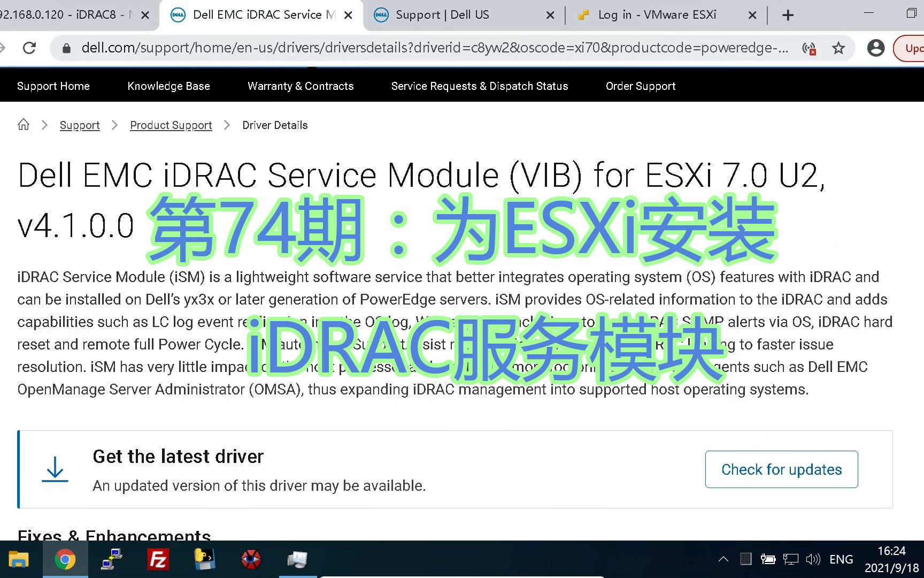Screen dimensions: 924x578
Task: Open the Chrome profile avatar icon
Action: (x=876, y=48)
